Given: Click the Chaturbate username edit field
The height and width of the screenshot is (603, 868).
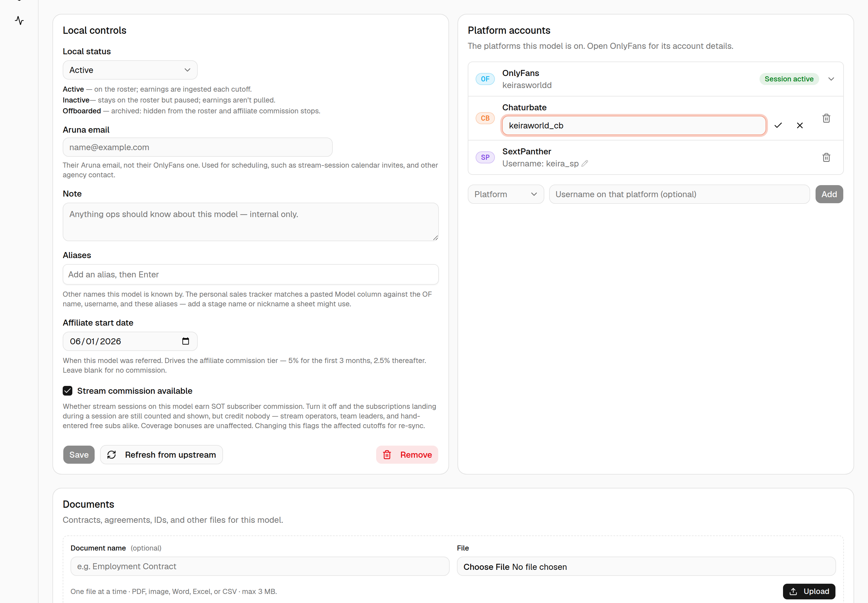Looking at the screenshot, I should (x=634, y=125).
